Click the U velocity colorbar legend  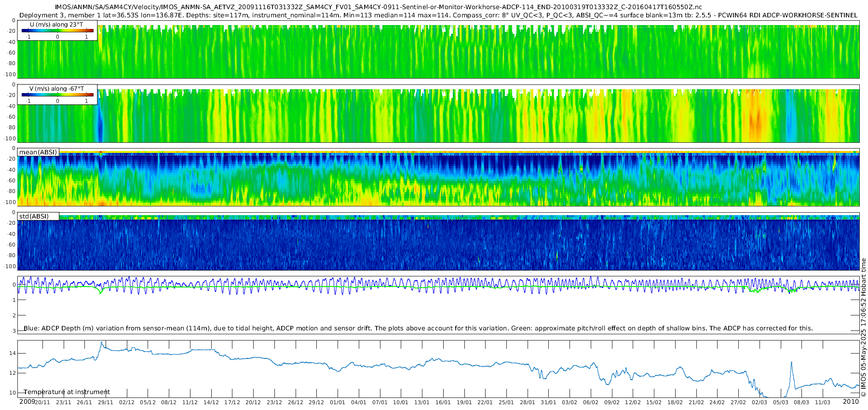(x=57, y=30)
